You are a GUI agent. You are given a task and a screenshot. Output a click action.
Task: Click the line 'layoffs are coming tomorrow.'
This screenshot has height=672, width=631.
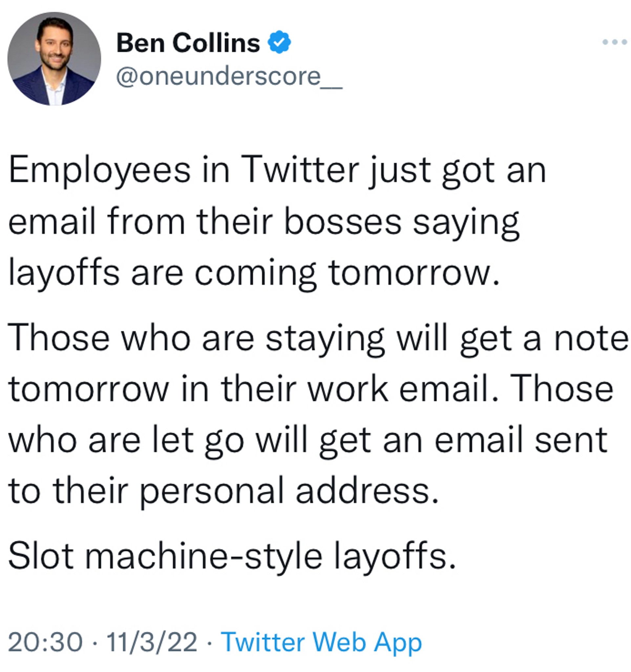pyautogui.click(x=254, y=273)
